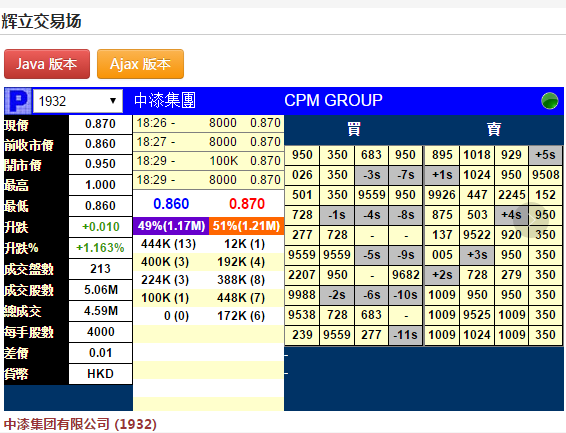The width and height of the screenshot is (566, 433).
Task: Click the 18:29 100K trade record
Action: click(209, 161)
